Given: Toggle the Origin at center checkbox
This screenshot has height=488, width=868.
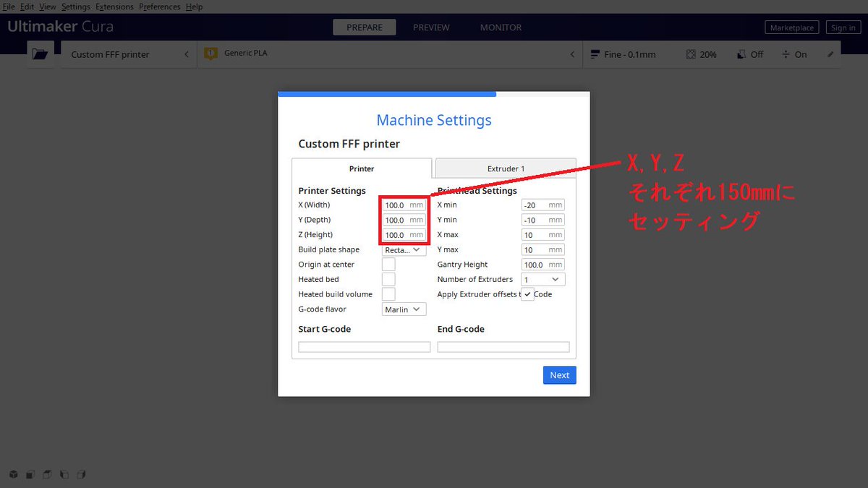Looking at the screenshot, I should coord(388,265).
